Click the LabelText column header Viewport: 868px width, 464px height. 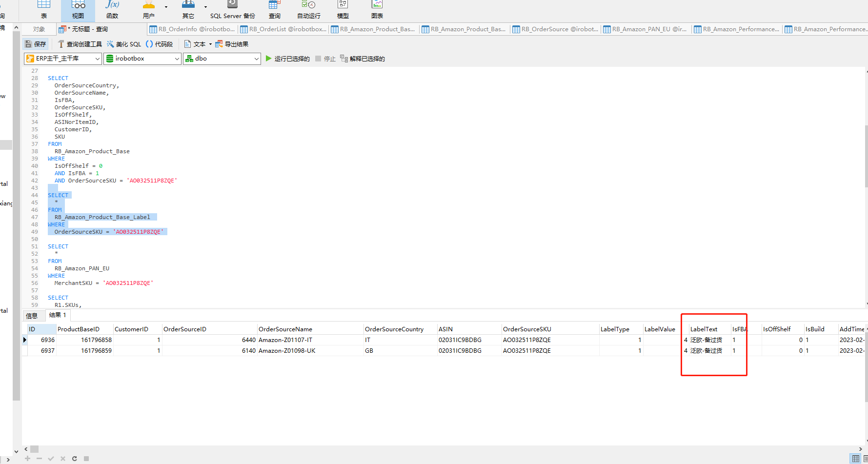coord(709,329)
